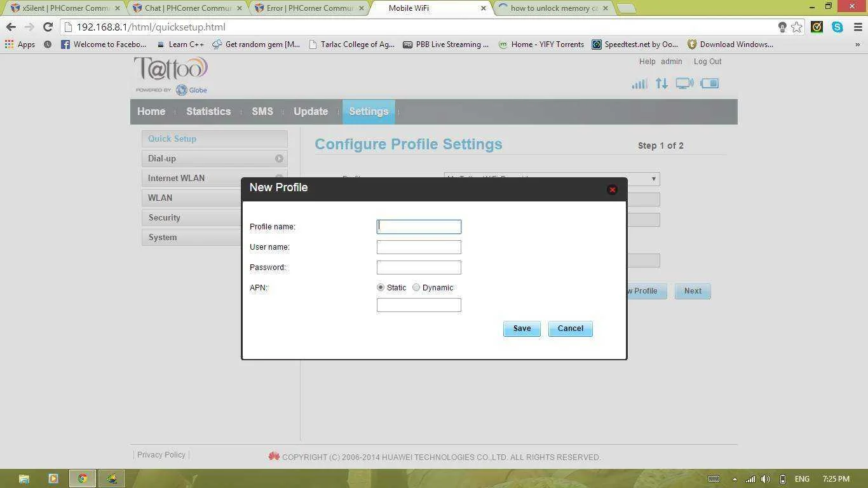Open the System sidebar section
This screenshot has height=488, width=868.
[191, 237]
